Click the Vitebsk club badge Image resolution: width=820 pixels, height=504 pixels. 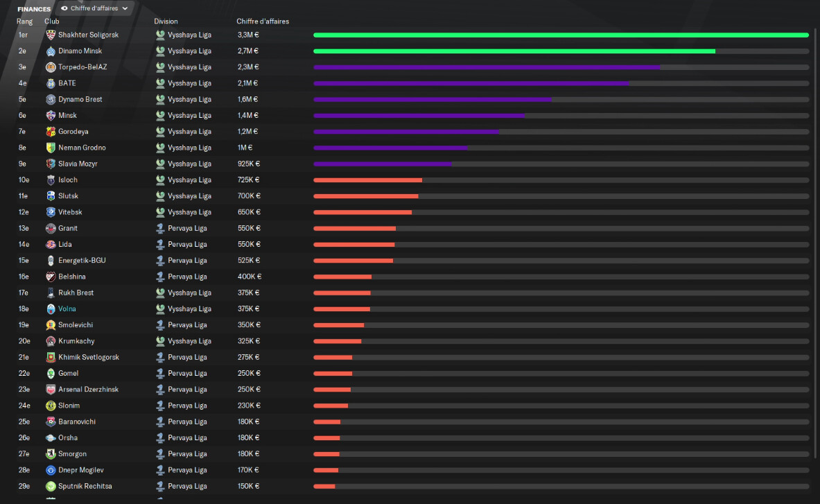click(51, 212)
